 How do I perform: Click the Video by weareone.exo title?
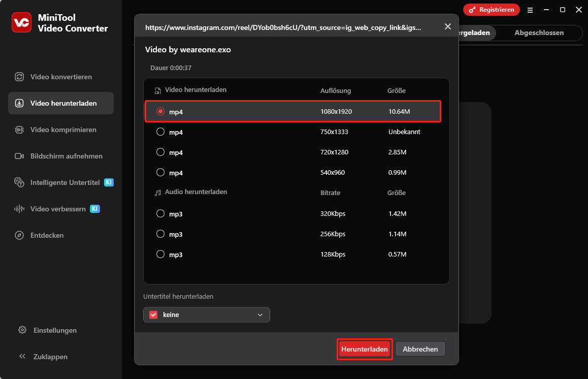[x=188, y=49]
